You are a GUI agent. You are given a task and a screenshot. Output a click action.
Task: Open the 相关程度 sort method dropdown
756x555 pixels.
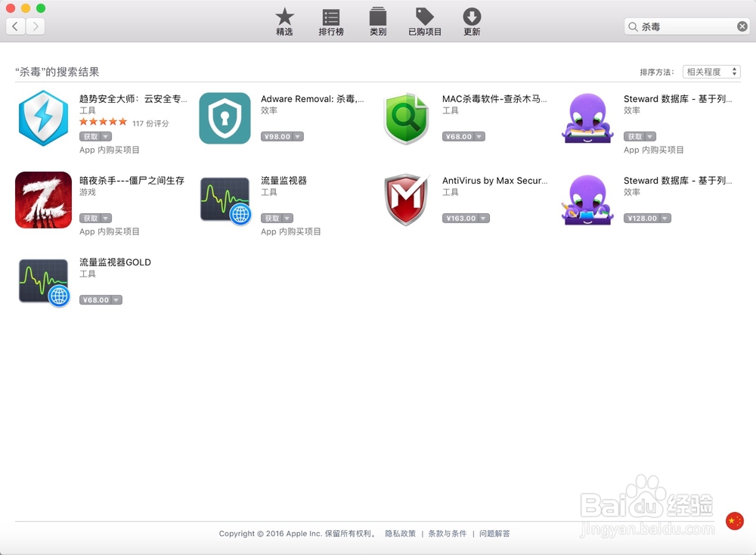(x=711, y=72)
